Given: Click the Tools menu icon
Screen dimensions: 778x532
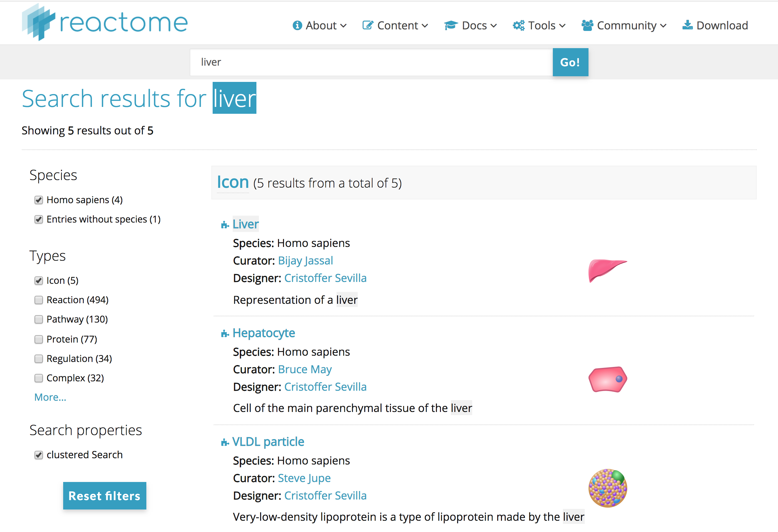Looking at the screenshot, I should point(519,24).
